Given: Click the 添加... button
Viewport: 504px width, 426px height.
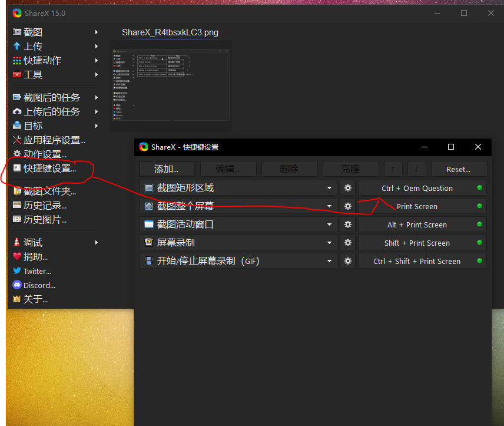Looking at the screenshot, I should pos(167,169).
